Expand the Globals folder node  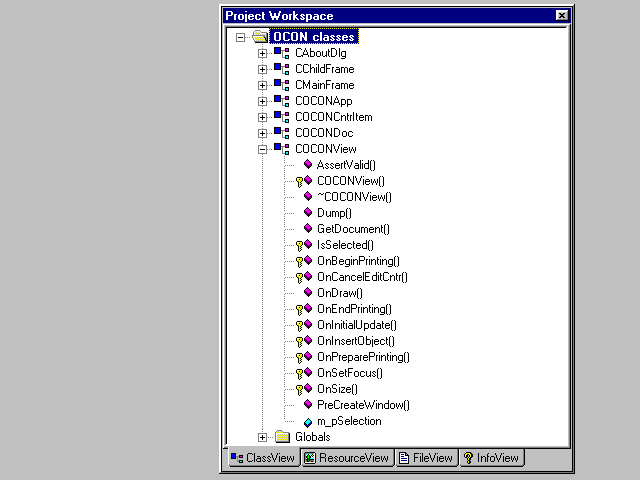click(262, 437)
